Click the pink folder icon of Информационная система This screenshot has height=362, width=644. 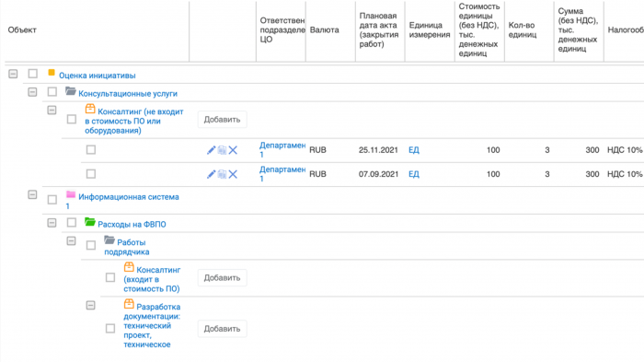coord(71,194)
